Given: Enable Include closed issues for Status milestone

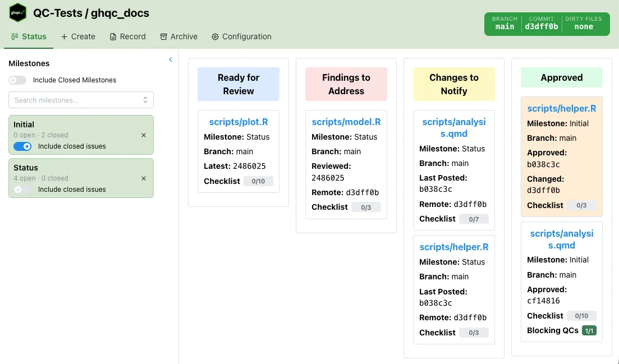Looking at the screenshot, I should click(x=22, y=190).
